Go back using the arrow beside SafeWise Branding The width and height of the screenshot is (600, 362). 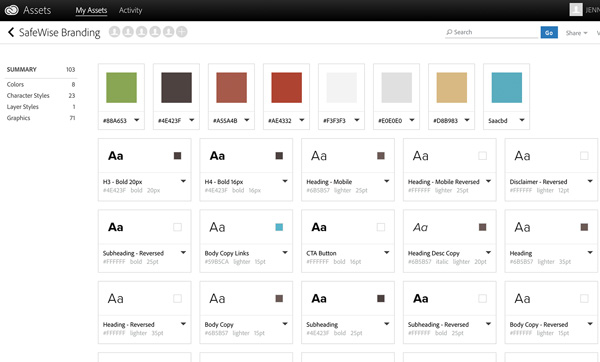pos(11,33)
